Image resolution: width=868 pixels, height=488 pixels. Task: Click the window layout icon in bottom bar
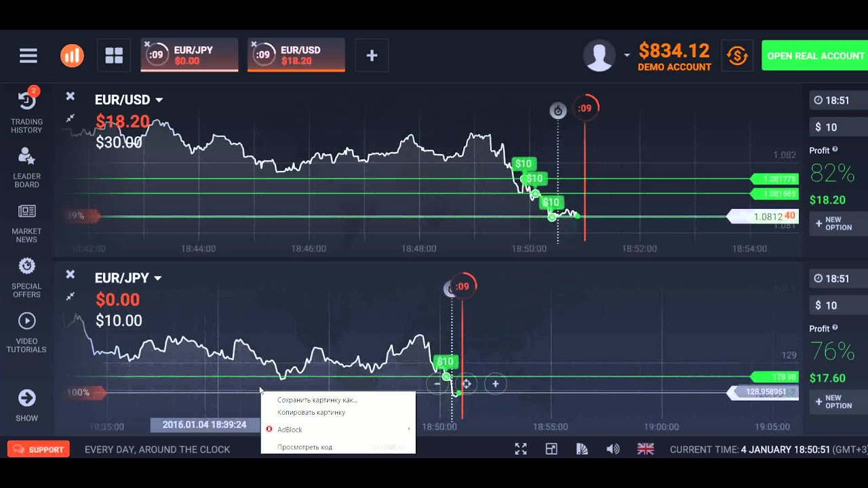tap(551, 449)
